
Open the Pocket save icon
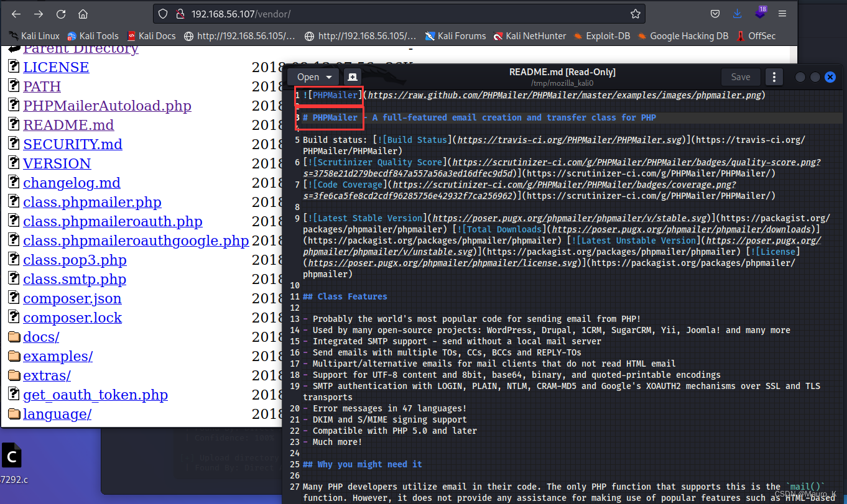click(716, 14)
